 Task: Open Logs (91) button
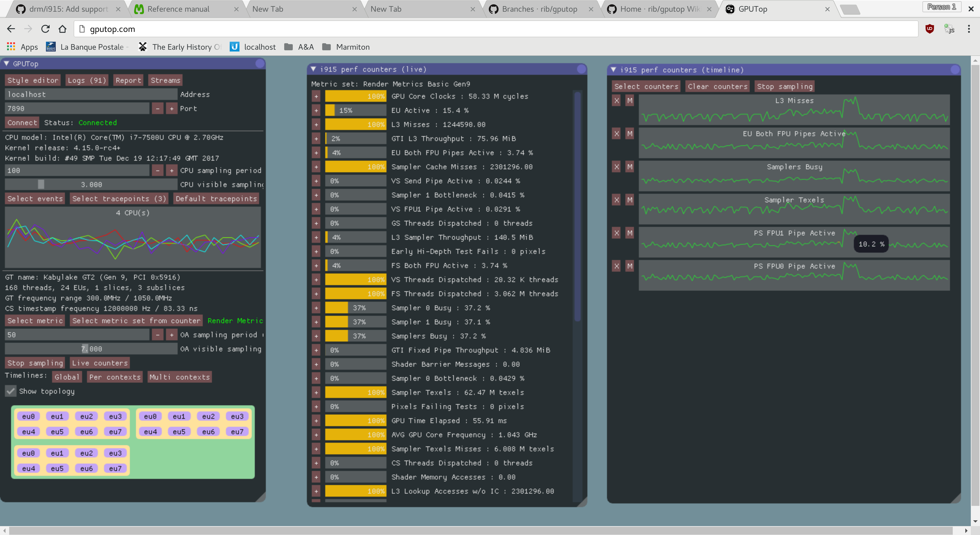[87, 80]
